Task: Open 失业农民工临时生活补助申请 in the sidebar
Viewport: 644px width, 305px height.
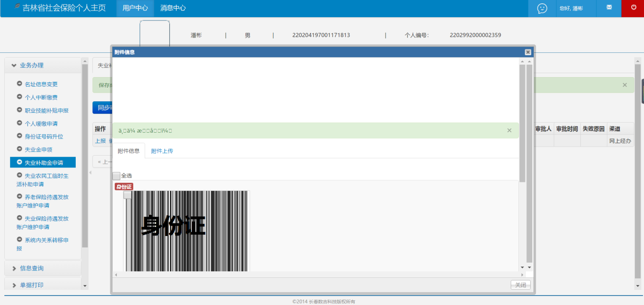Action: (x=42, y=180)
